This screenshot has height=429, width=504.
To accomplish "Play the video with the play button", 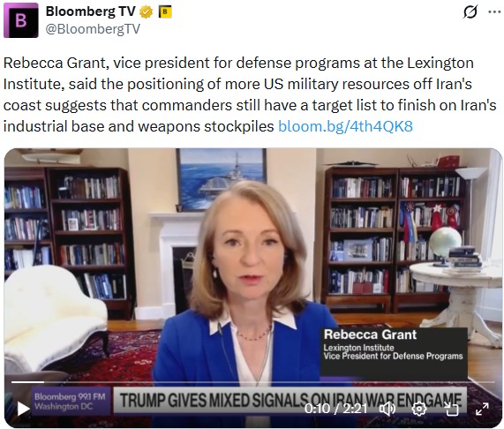I will [23, 409].
